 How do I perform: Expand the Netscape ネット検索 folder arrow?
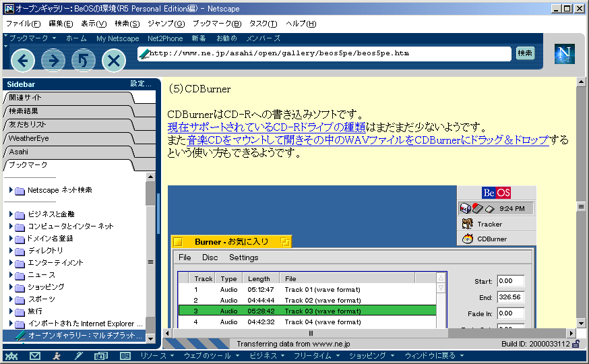tap(11, 190)
